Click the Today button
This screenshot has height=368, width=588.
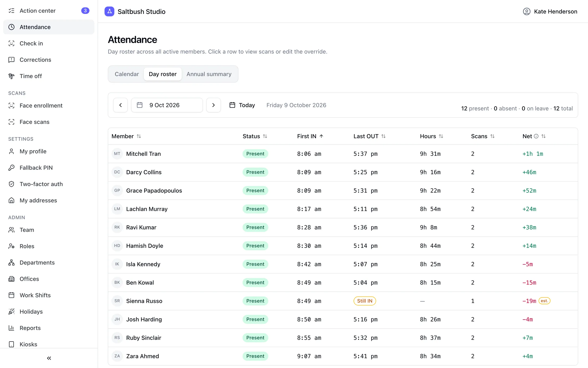point(242,105)
